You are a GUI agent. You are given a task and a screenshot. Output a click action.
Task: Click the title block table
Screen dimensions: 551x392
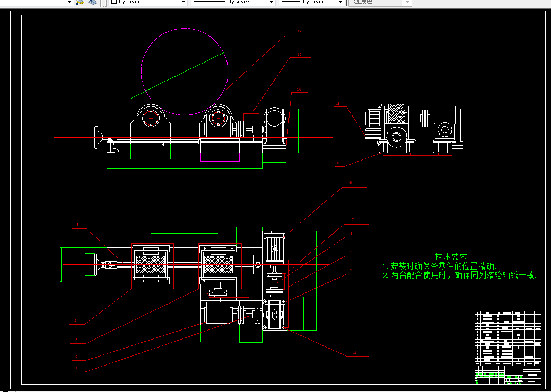508,348
